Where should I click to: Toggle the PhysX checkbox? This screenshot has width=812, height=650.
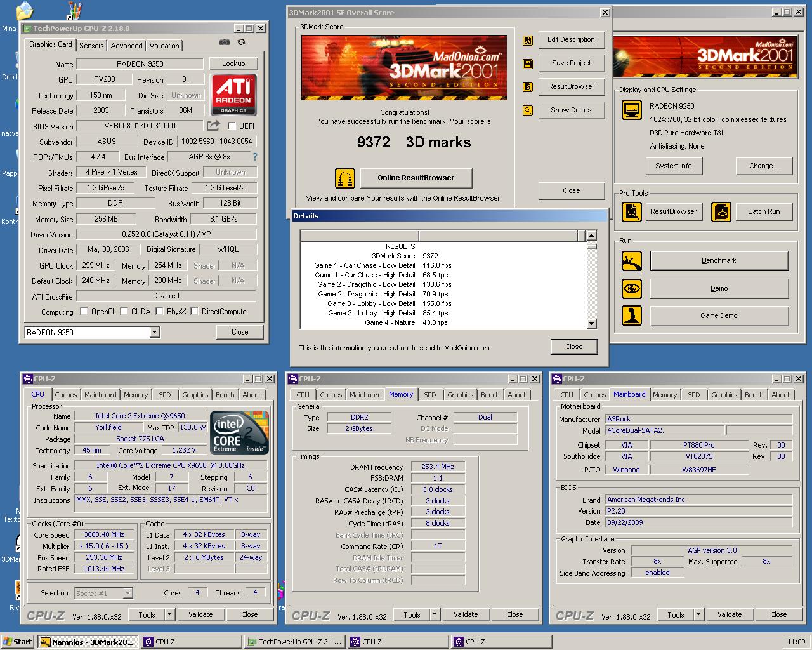pos(159,312)
